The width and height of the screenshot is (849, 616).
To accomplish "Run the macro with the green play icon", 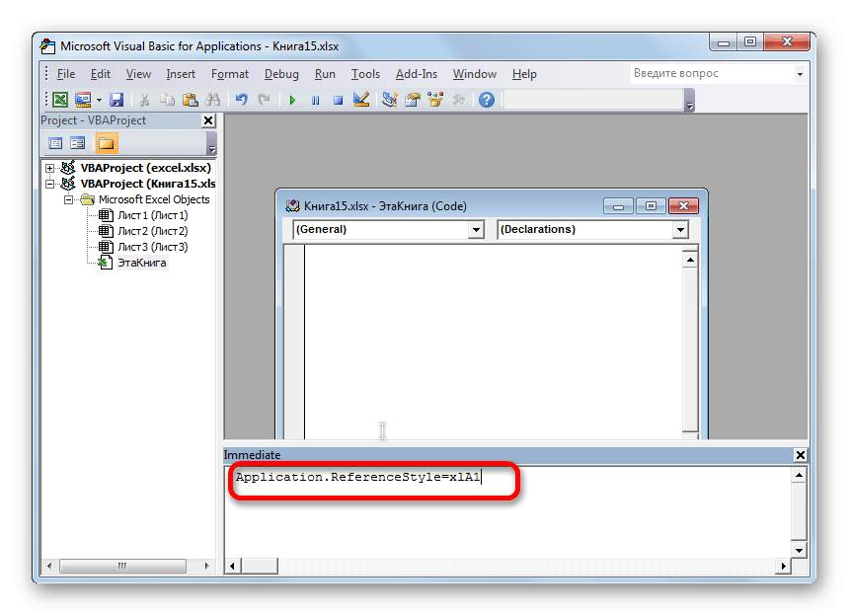I will point(292,100).
